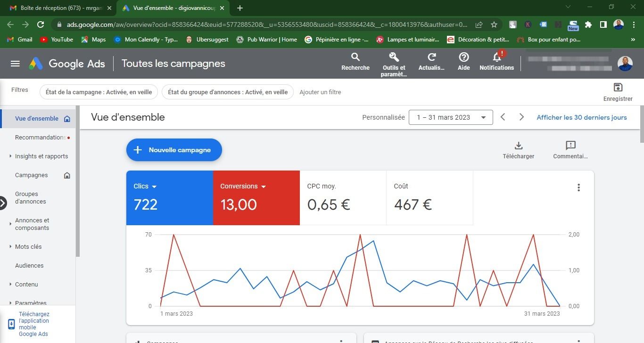Open Outils et paramètres wrench menu

click(394, 65)
